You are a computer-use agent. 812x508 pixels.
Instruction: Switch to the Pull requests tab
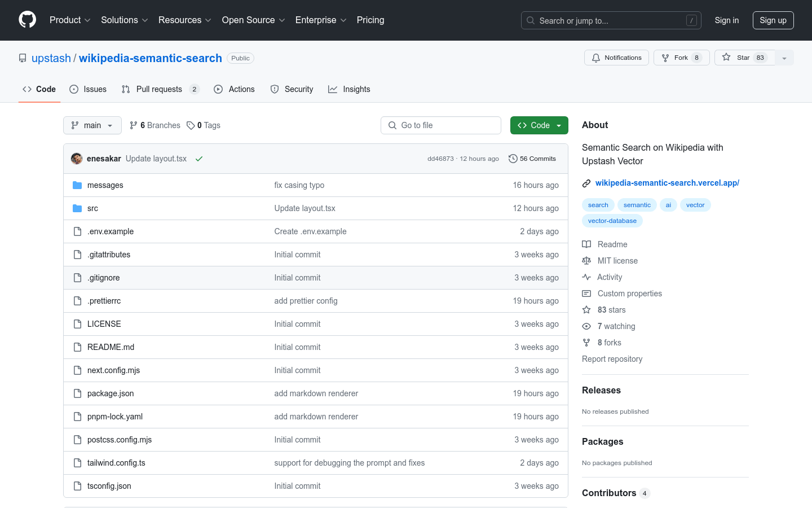tap(160, 89)
